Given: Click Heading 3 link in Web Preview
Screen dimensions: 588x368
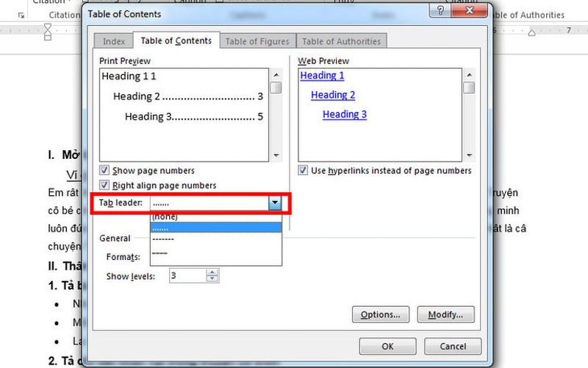Looking at the screenshot, I should [345, 114].
